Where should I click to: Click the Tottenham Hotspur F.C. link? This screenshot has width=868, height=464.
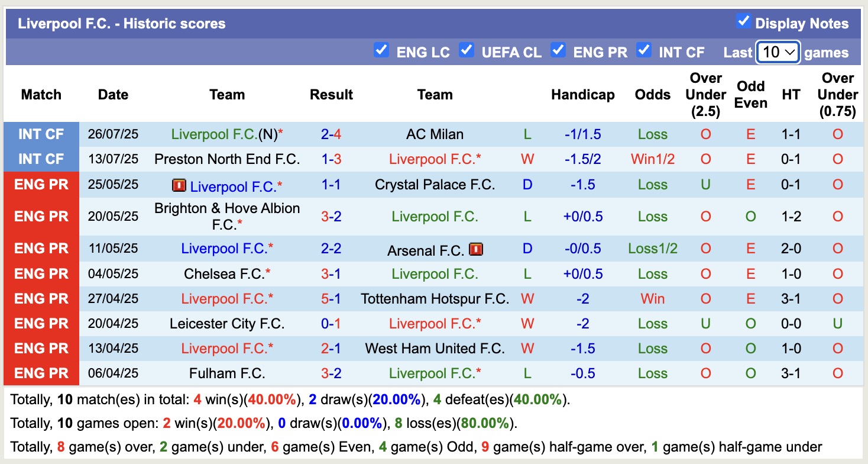(x=435, y=299)
